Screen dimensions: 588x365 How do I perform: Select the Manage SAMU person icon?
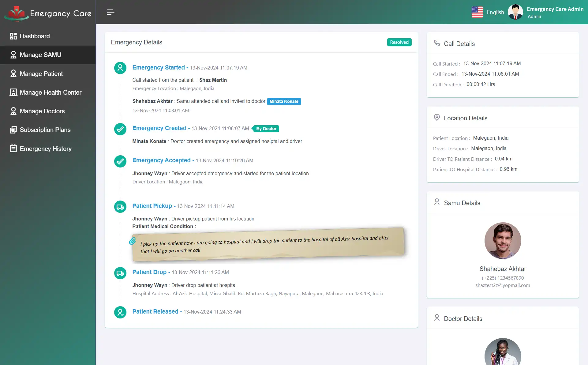coord(13,55)
